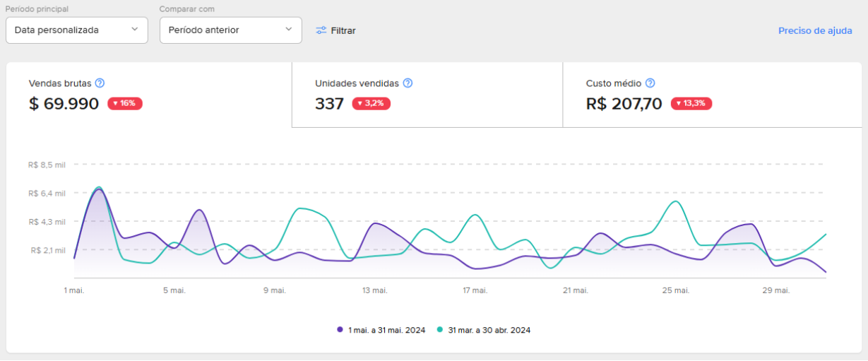The height and width of the screenshot is (361, 868).
Task: Click help icon next to Vendas brutas
Action: point(100,83)
